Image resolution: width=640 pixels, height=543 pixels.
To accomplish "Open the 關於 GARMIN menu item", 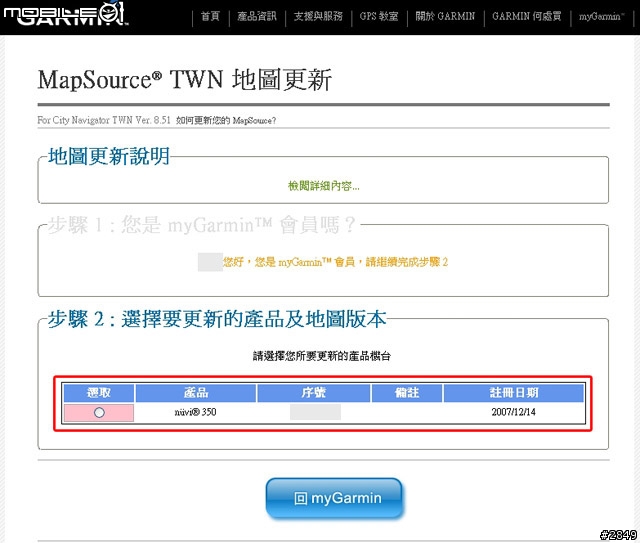I will 445,16.
